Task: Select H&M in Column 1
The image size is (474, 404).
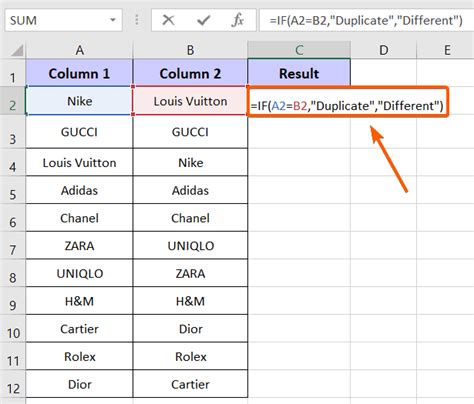Action: coord(79,301)
